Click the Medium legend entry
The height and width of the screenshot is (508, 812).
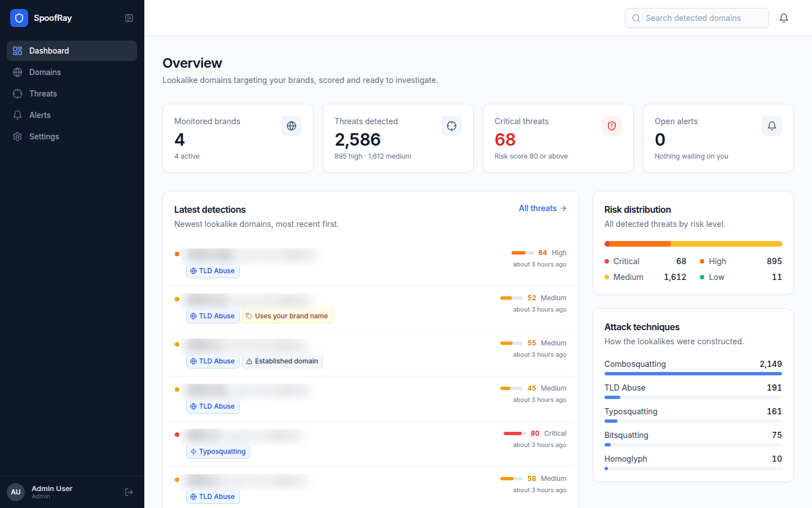click(645, 277)
